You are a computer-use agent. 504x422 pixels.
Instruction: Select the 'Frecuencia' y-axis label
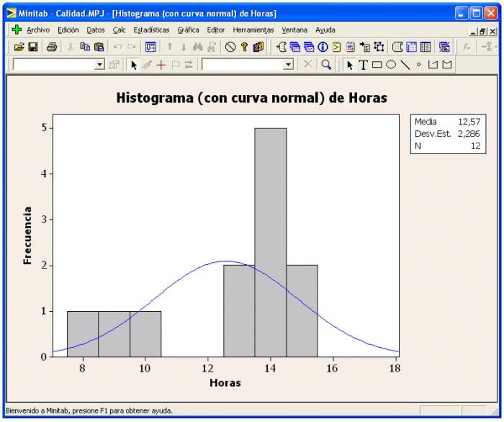coord(27,236)
